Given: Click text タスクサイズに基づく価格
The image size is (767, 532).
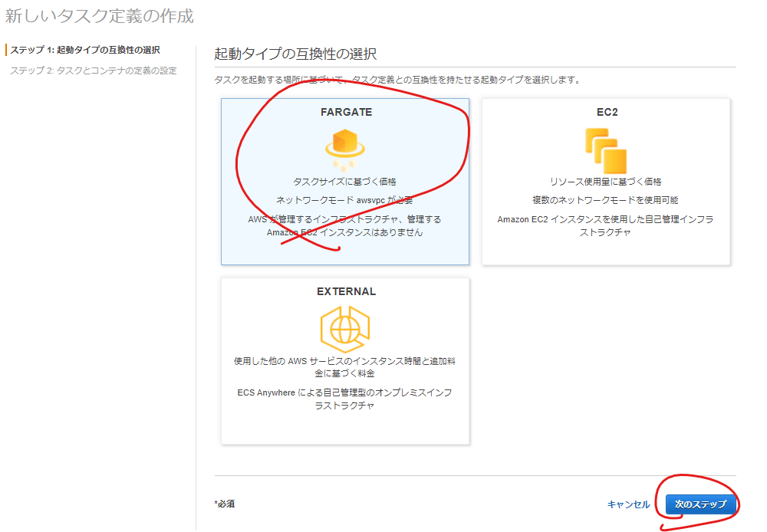Looking at the screenshot, I should click(345, 182).
